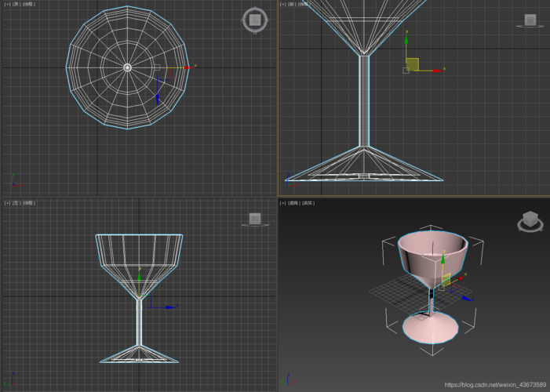
Task: Click the ViewCube in the Front viewport
Action: (530, 20)
